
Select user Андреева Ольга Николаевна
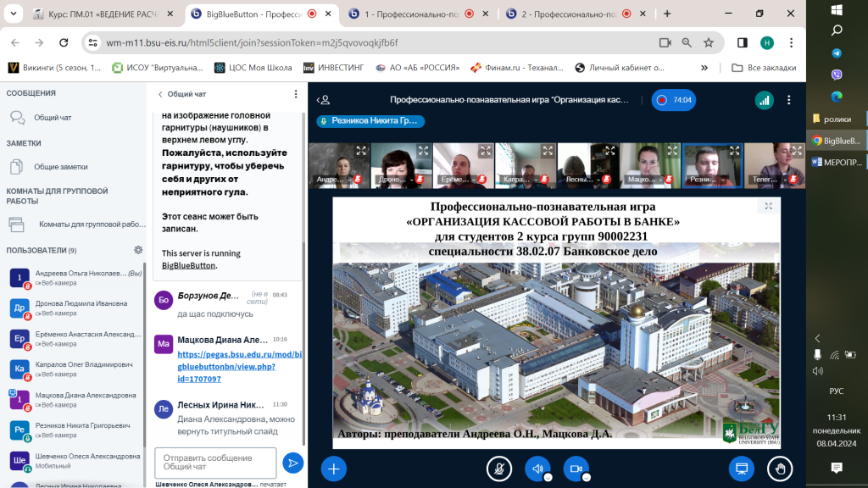(x=75, y=277)
